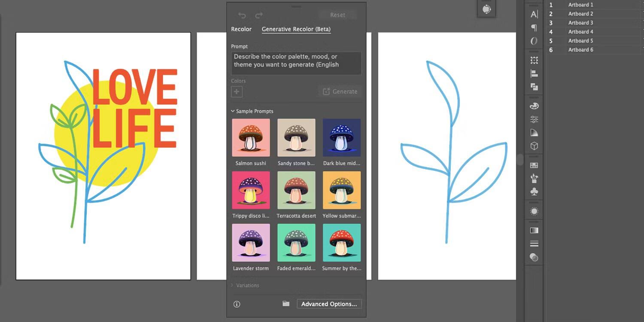This screenshot has width=644, height=322.
Task: Open the 3D and Materials cube icon
Action: (534, 146)
